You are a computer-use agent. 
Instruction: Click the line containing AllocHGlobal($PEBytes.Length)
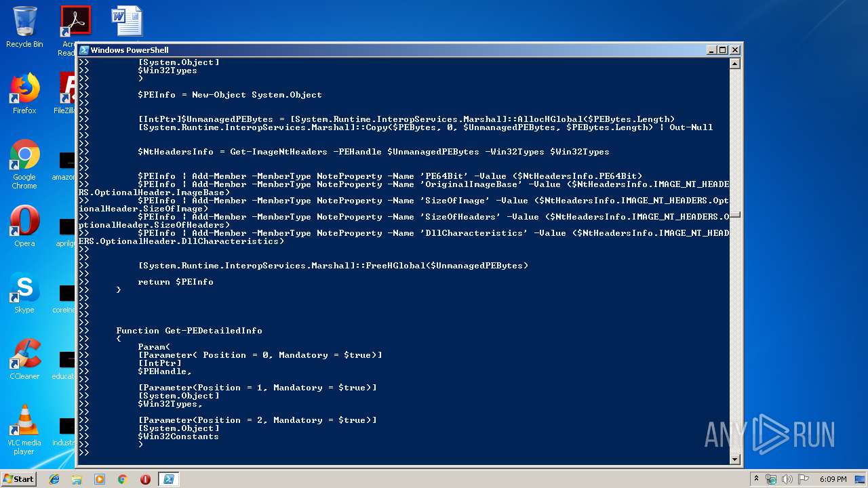click(406, 119)
